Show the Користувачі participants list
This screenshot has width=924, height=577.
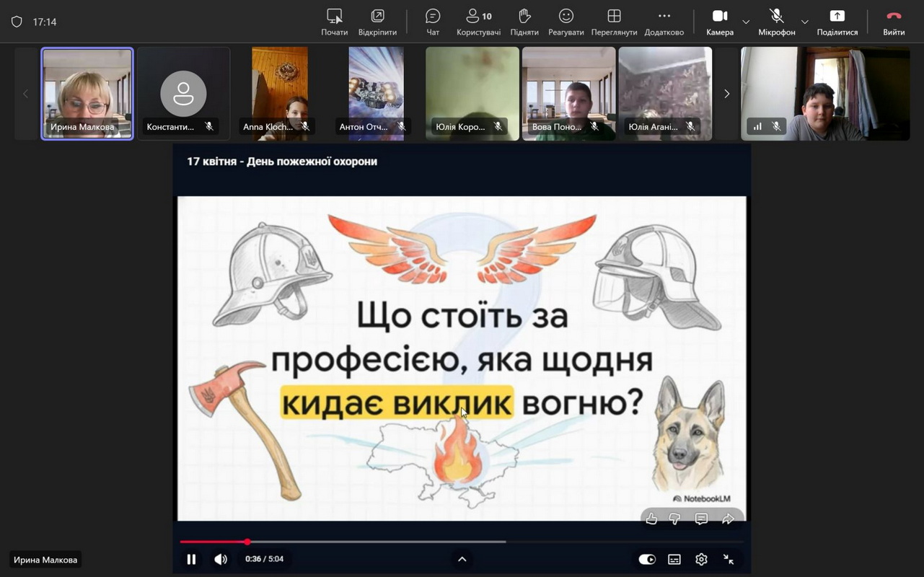478,22
